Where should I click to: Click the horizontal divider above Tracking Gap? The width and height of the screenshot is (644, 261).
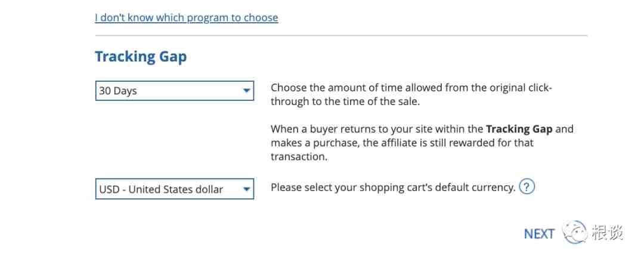click(341, 35)
